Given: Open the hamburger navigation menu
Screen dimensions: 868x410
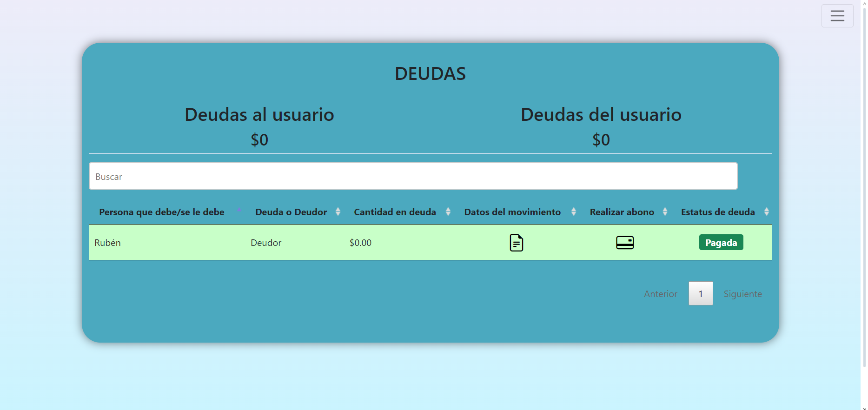Looking at the screenshot, I should (x=837, y=16).
